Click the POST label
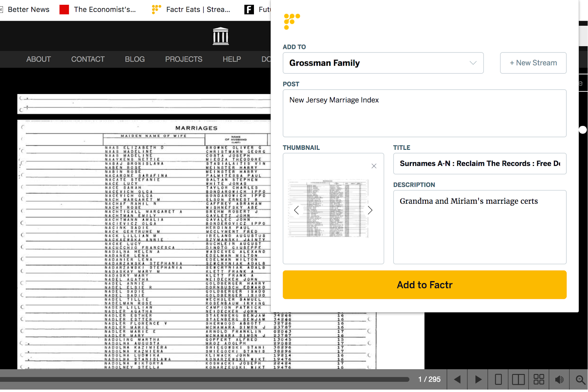The image size is (588, 392). tap(291, 84)
